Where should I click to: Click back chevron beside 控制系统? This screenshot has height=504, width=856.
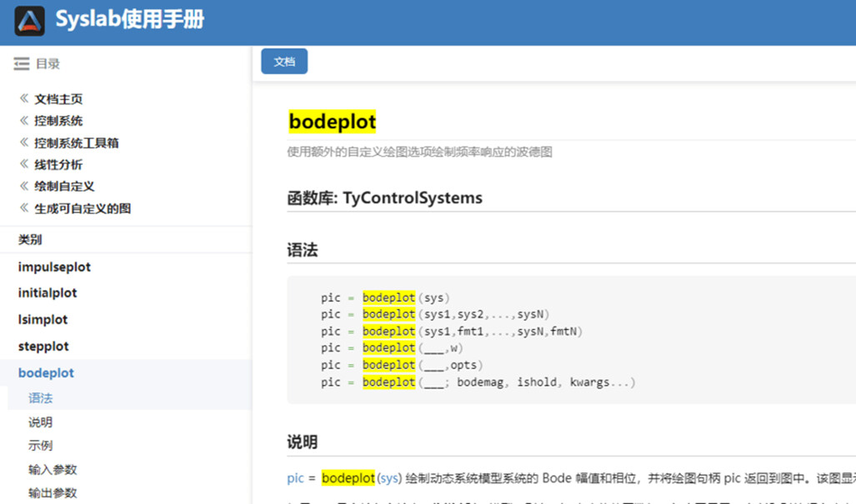point(24,120)
